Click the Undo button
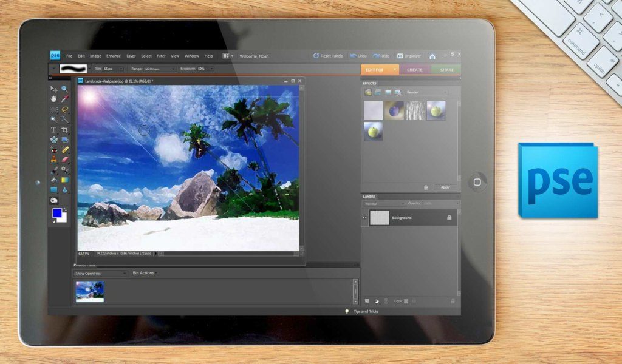 [x=358, y=56]
